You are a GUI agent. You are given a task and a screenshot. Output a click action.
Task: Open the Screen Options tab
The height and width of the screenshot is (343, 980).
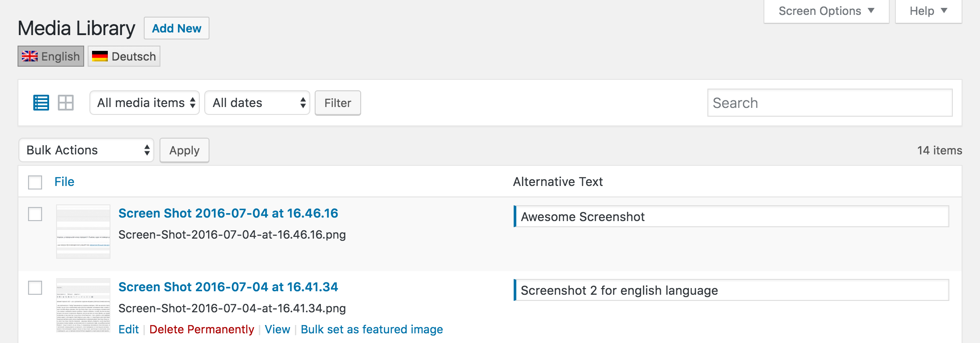pos(826,11)
